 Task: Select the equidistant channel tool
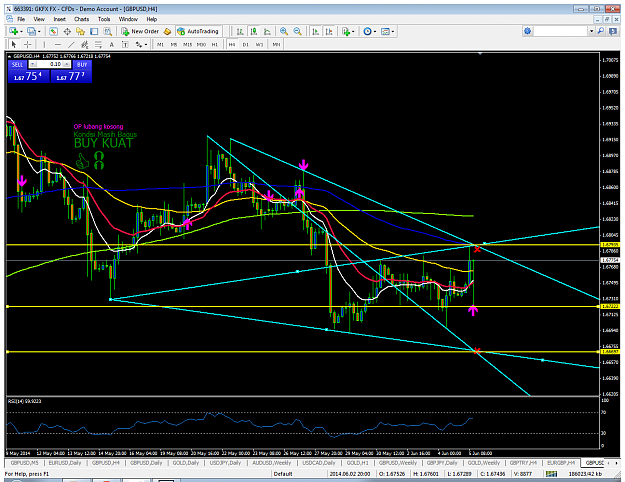[85, 44]
